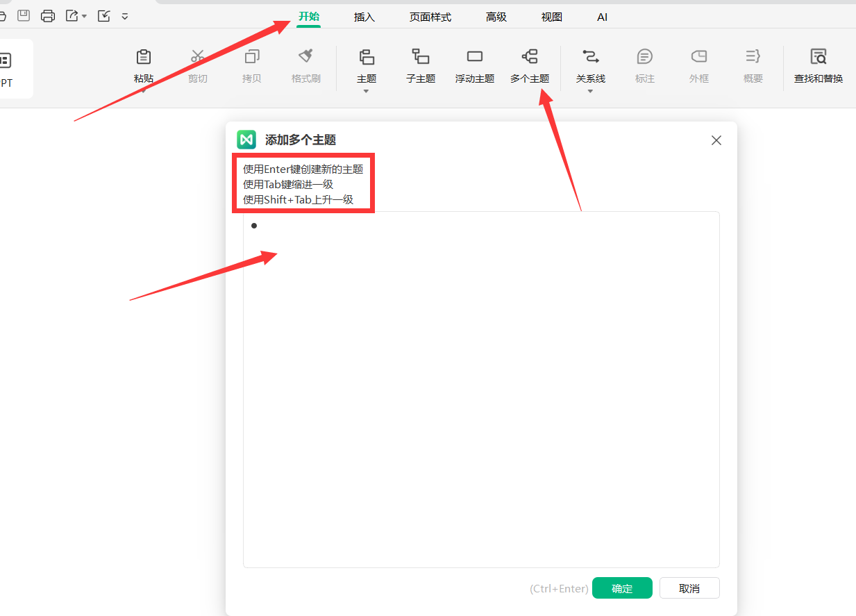Click the Export share icon
This screenshot has width=856, height=616.
pos(72,15)
